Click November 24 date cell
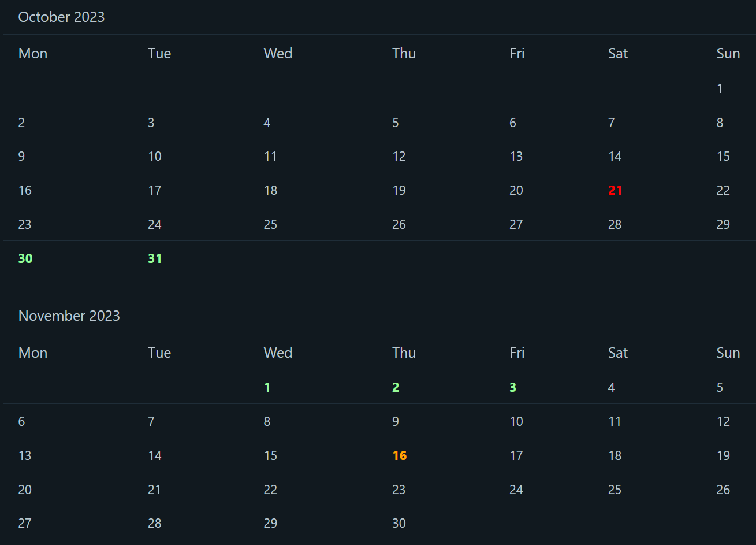This screenshot has height=545, width=756. click(516, 490)
